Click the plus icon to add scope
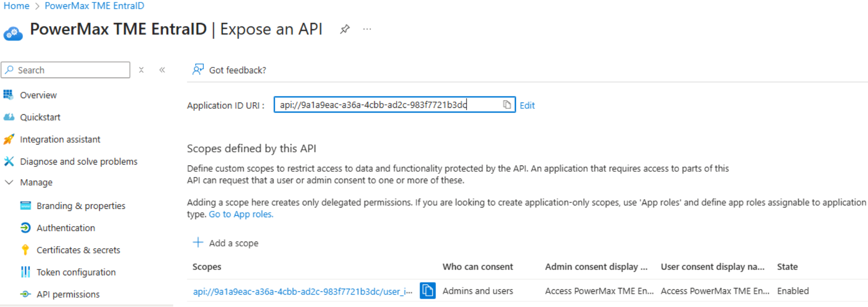 (198, 243)
